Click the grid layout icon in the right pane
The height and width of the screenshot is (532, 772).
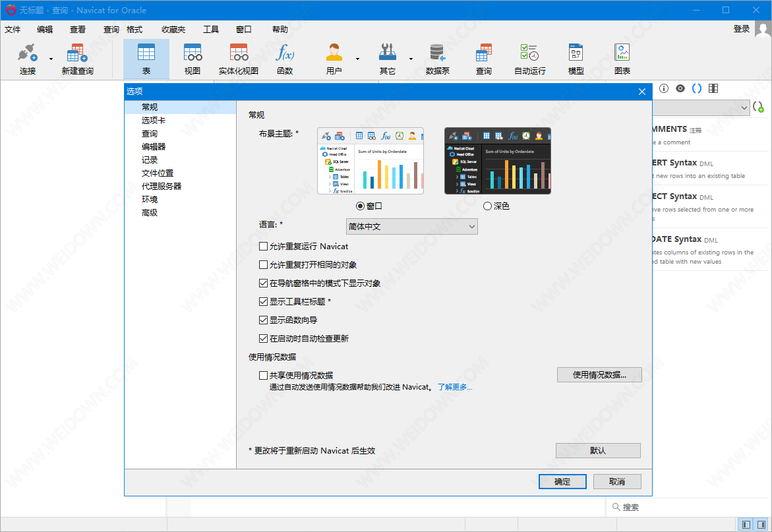point(713,88)
